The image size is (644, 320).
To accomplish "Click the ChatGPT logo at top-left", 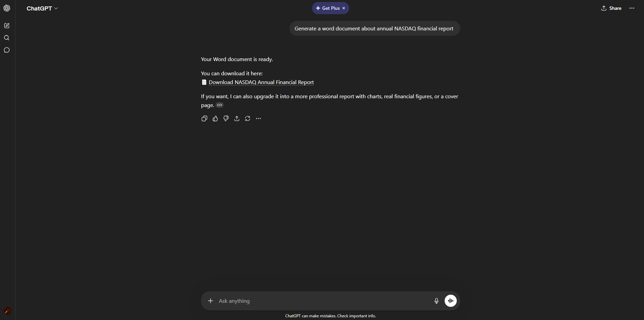I will [7, 8].
